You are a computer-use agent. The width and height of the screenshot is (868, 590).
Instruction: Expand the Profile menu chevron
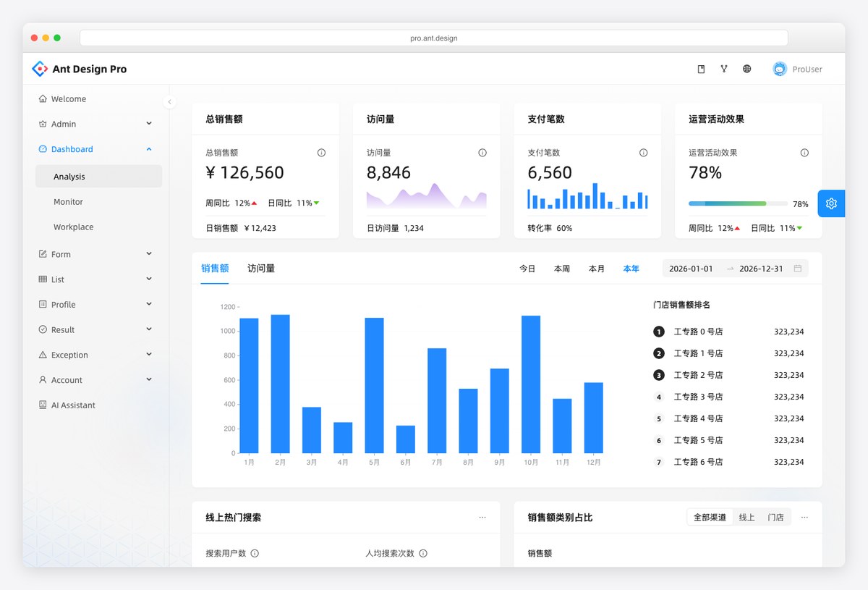click(149, 304)
